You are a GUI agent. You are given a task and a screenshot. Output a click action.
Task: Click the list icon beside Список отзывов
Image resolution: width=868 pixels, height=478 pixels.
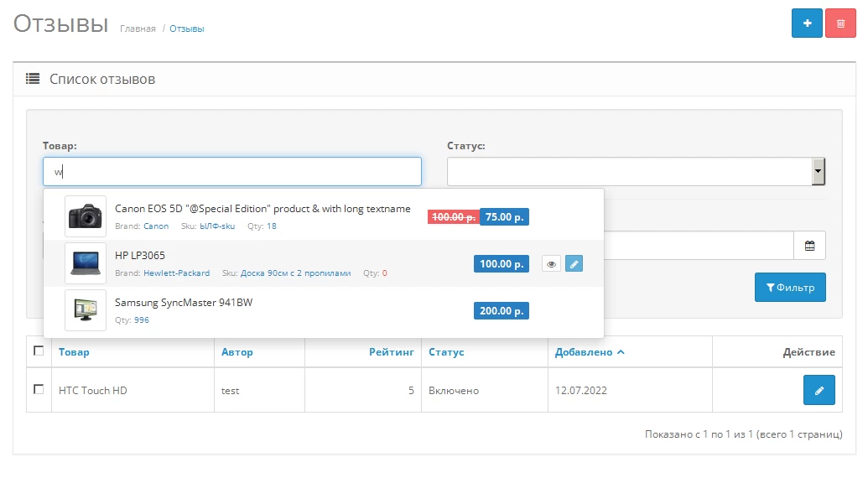coord(33,79)
